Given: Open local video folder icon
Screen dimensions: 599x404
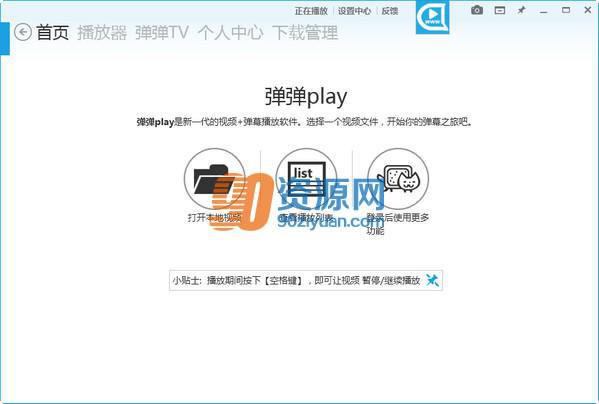Looking at the screenshot, I should pyautogui.click(x=215, y=179).
